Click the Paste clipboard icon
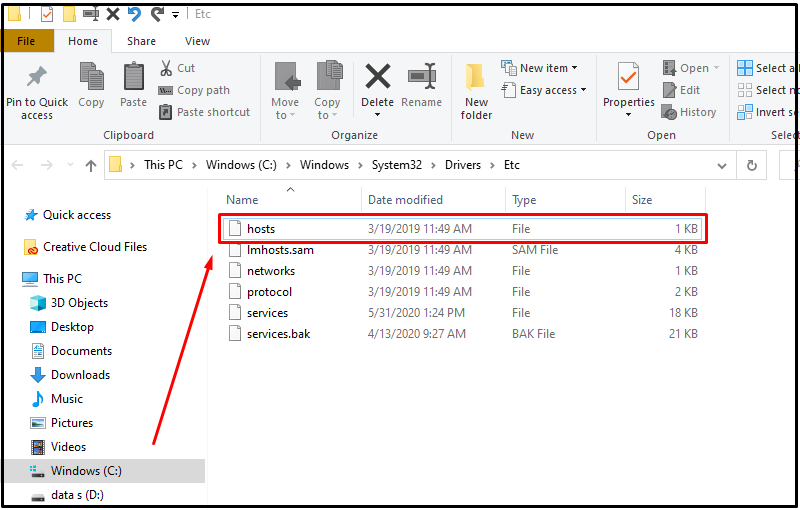Image resolution: width=800 pixels, height=510 pixels. click(134, 76)
